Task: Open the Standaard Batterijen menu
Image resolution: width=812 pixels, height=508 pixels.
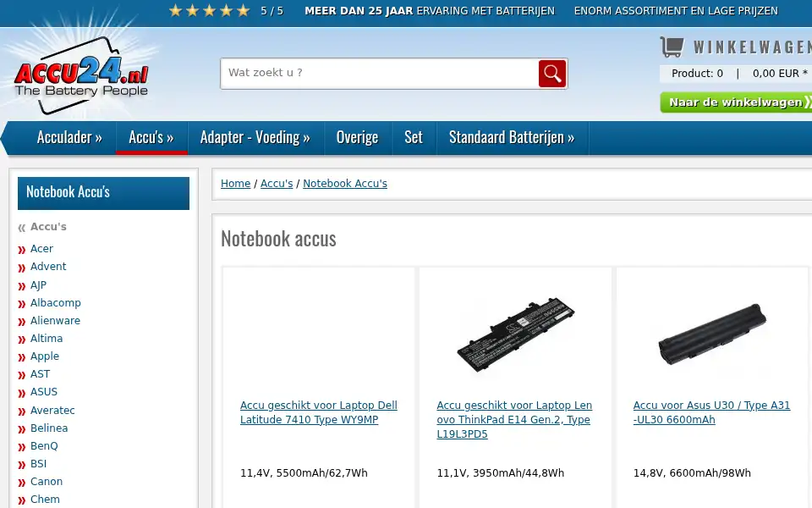Action: coord(512,137)
